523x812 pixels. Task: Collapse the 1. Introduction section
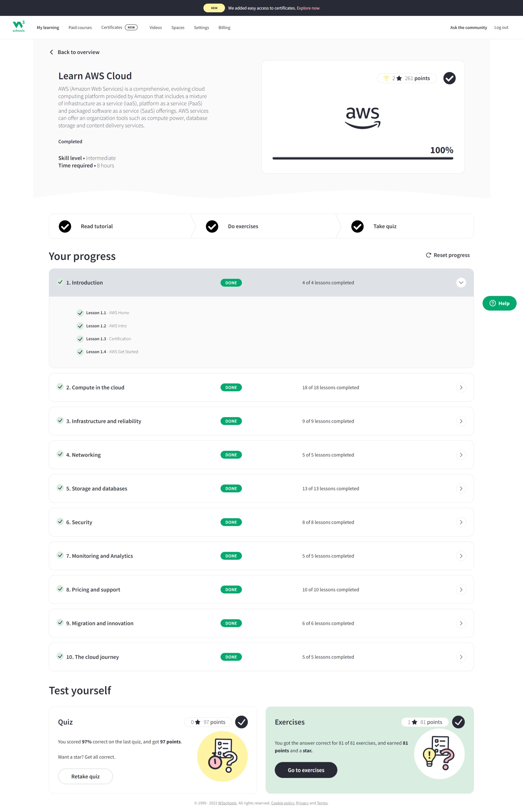coord(461,282)
